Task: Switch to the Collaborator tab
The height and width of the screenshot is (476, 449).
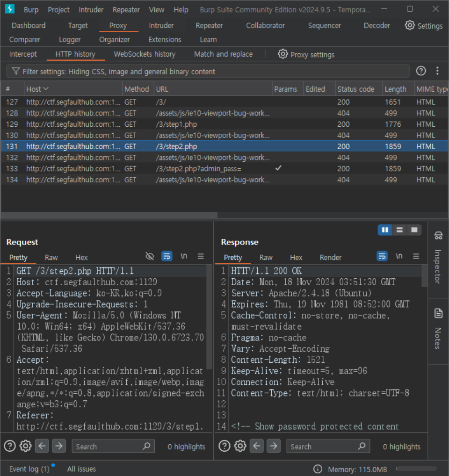Action: point(265,26)
